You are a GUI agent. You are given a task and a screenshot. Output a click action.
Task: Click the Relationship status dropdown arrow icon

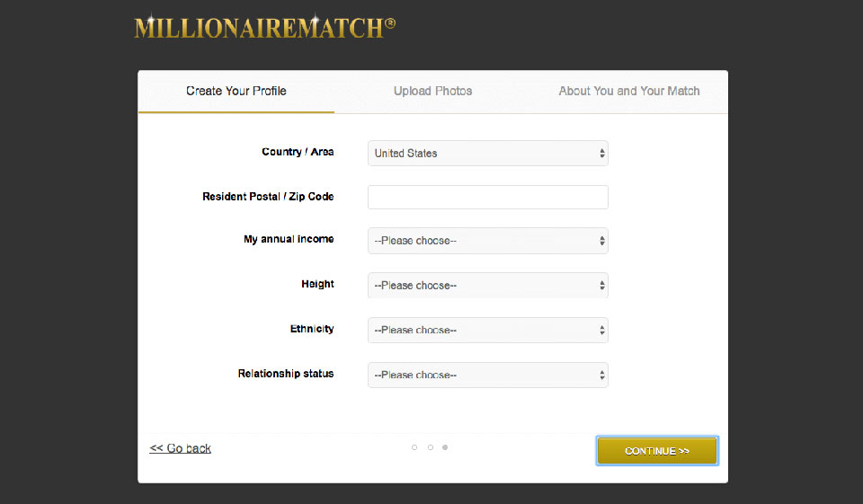coord(601,375)
